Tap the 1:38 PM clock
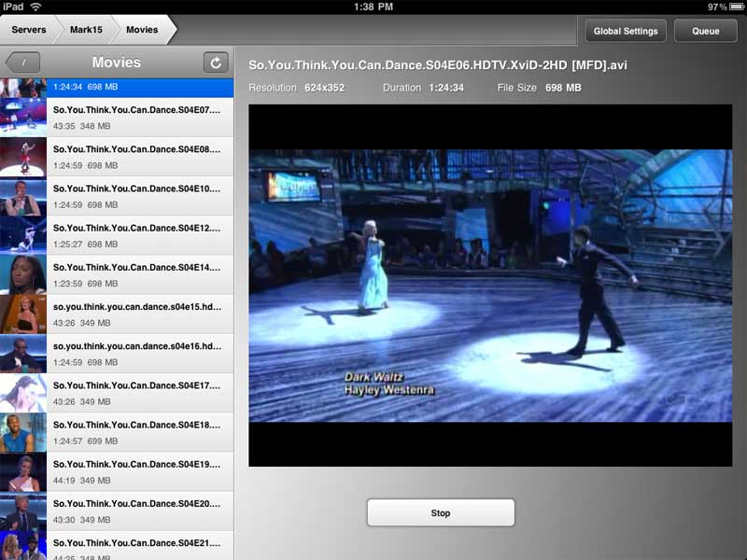This screenshot has height=560, width=747. (373, 7)
